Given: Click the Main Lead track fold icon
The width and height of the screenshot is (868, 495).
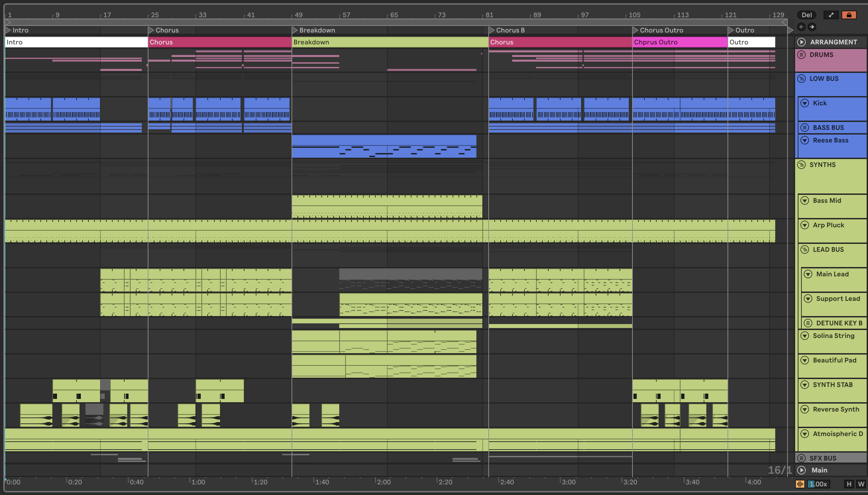Looking at the screenshot, I should click(808, 274).
